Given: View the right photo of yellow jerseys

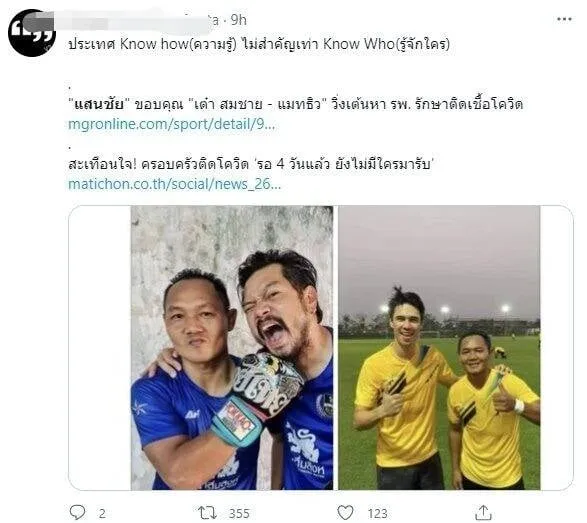Looking at the screenshot, I should (439, 347).
